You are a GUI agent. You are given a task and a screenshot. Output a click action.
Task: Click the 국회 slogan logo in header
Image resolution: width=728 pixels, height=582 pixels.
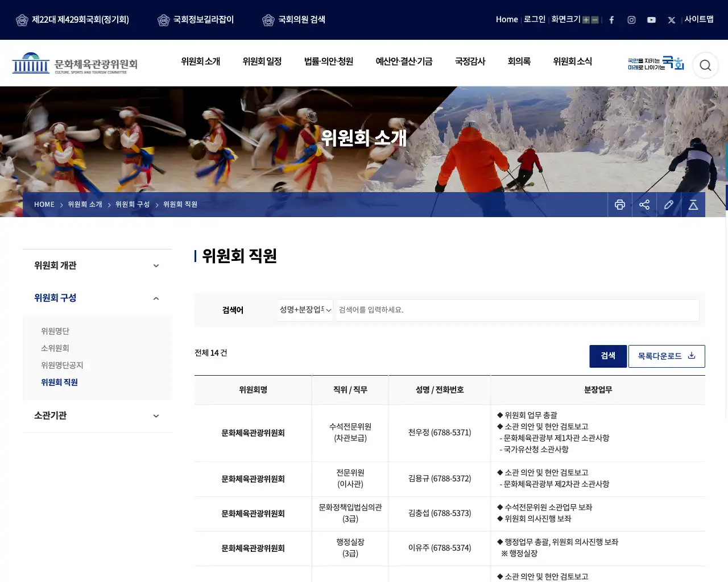pos(656,64)
